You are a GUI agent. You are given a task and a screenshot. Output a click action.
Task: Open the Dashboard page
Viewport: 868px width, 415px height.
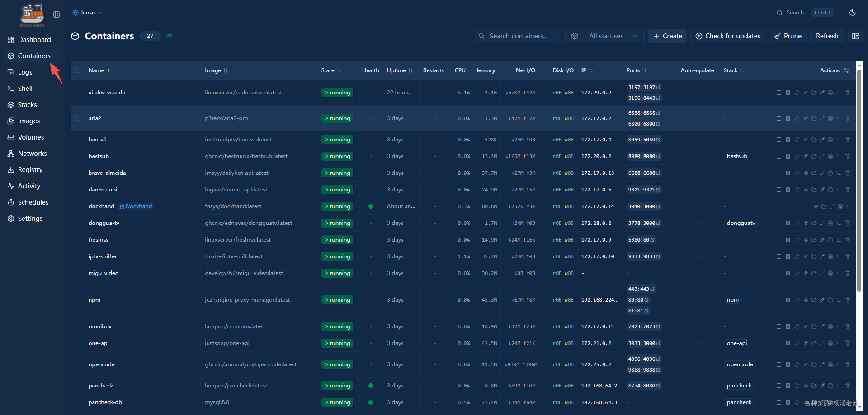[x=33, y=40]
